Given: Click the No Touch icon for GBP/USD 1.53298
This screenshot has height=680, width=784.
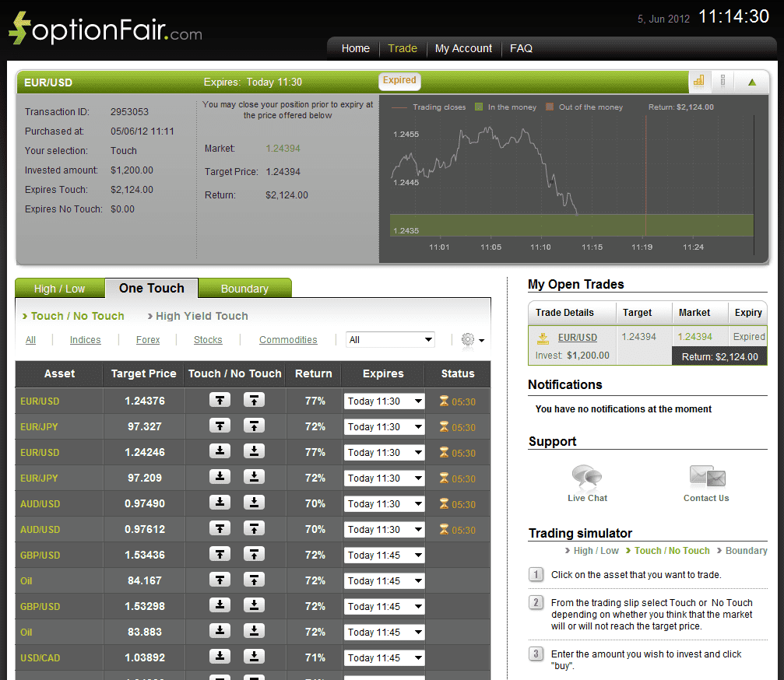Looking at the screenshot, I should coord(253,606).
